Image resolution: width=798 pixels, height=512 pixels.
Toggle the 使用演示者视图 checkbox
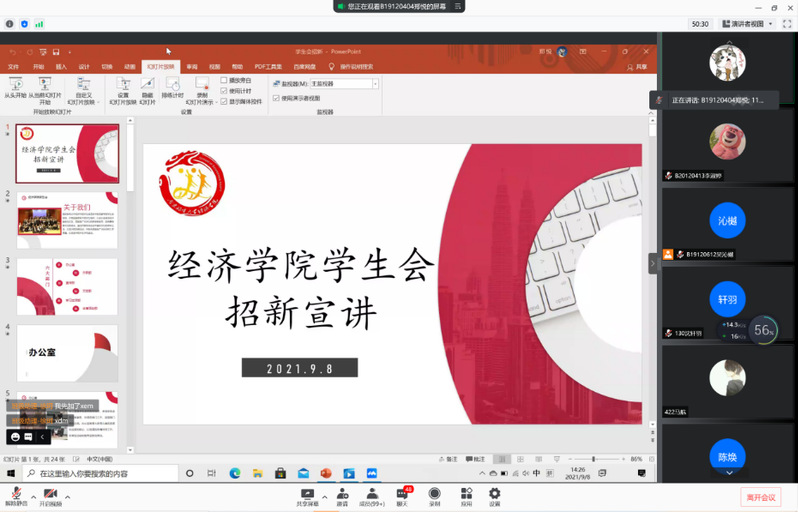(x=277, y=98)
